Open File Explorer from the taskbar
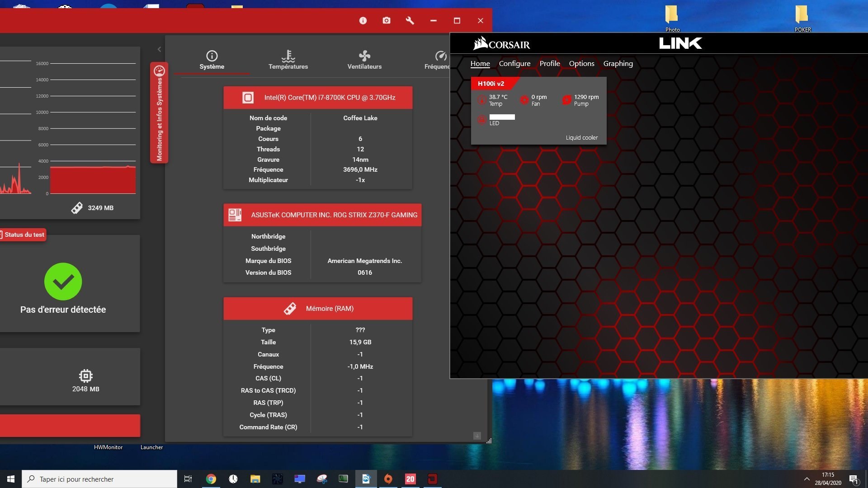Screen dimensions: 868x488 click(x=255, y=479)
